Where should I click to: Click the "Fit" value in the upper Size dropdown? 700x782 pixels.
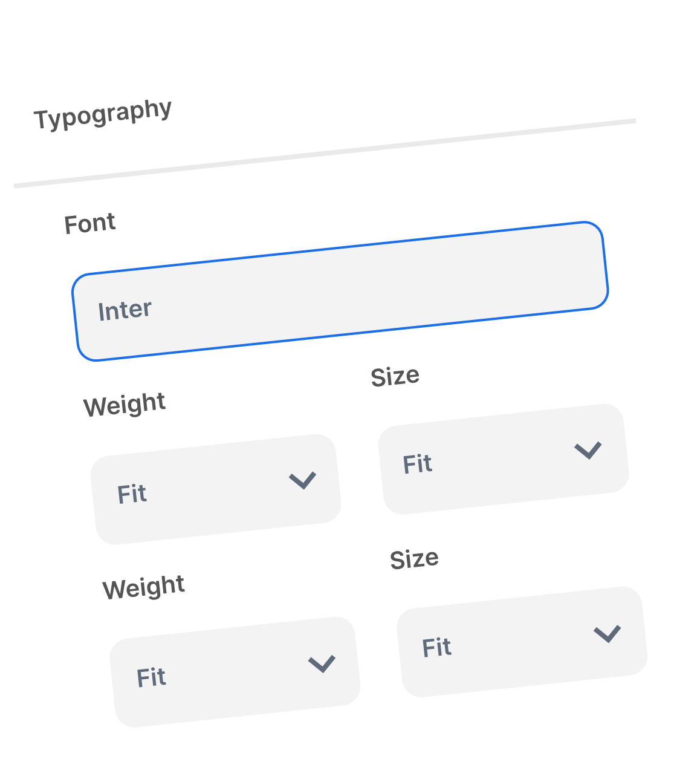(x=418, y=464)
